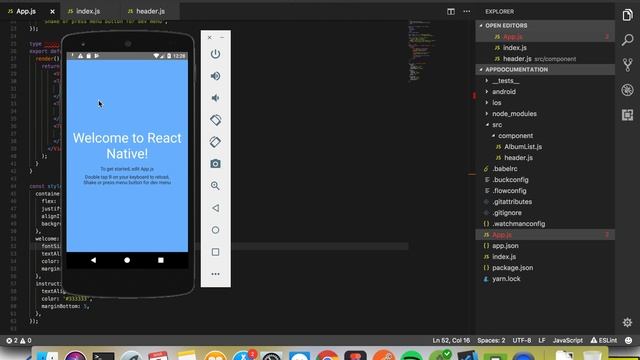
Task: Open the Extensions view in activity bar
Action: [x=627, y=115]
